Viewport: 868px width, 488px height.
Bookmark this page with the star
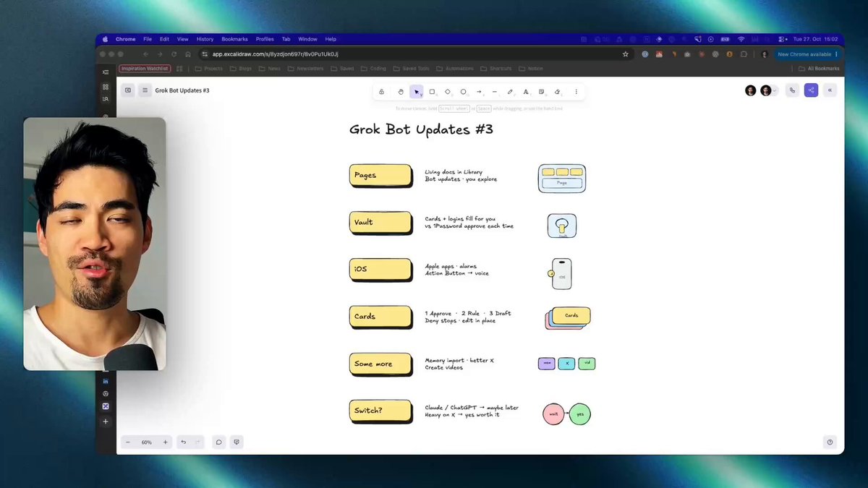626,54
